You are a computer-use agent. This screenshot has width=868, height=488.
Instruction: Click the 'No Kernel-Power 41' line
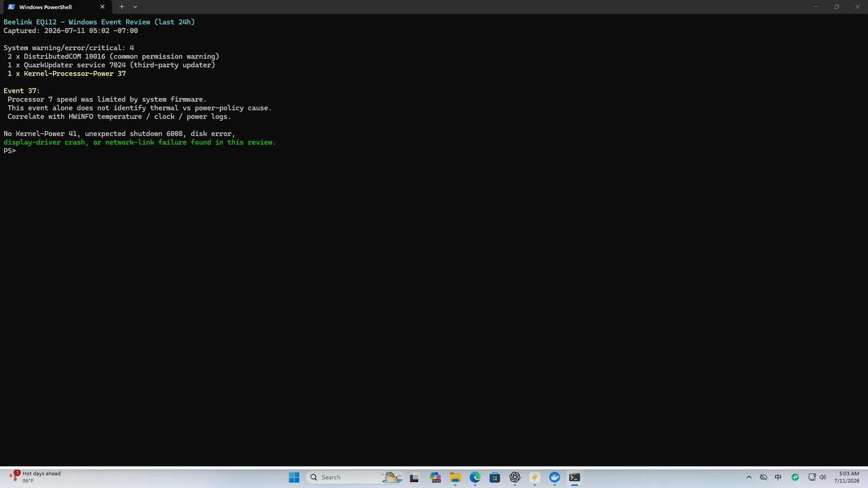(x=119, y=133)
